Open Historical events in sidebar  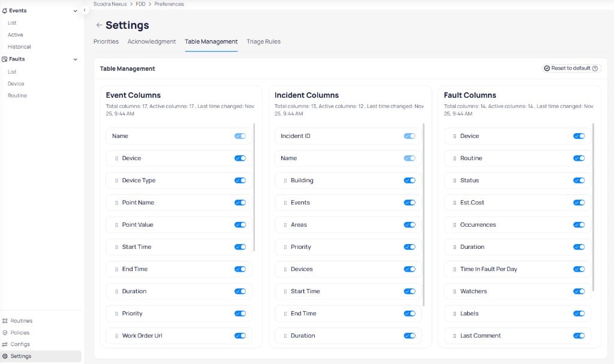click(x=19, y=47)
